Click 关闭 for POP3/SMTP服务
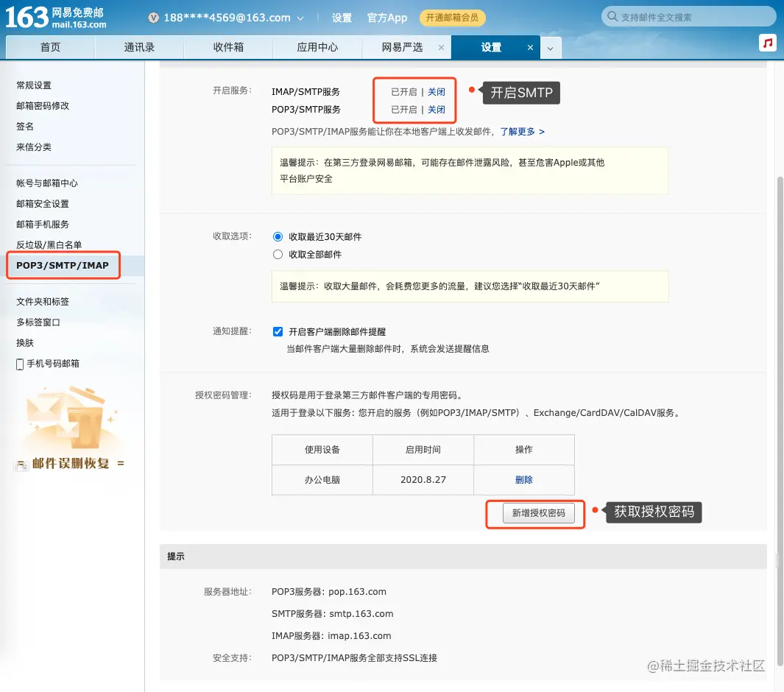This screenshot has height=692, width=784. (437, 110)
